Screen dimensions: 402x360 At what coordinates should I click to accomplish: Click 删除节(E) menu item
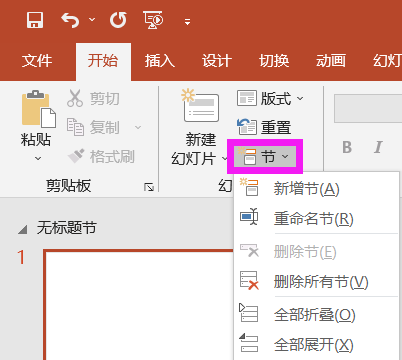[x=317, y=252]
